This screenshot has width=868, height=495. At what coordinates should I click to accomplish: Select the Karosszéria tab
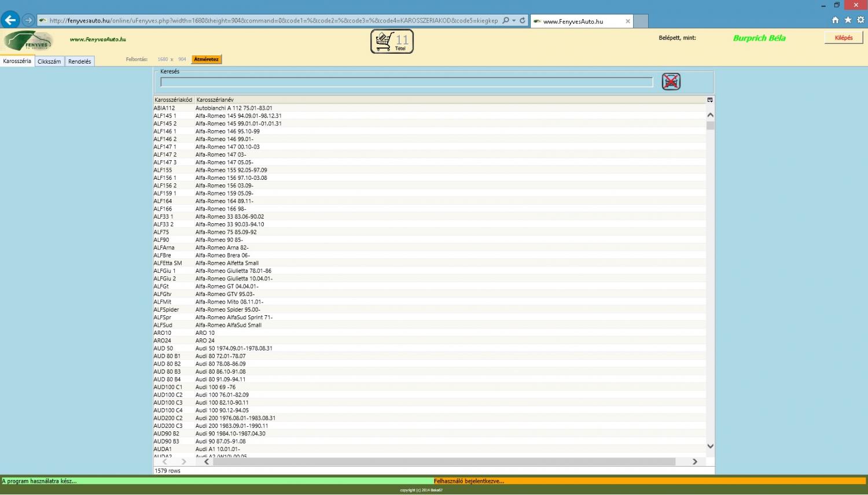(x=17, y=61)
